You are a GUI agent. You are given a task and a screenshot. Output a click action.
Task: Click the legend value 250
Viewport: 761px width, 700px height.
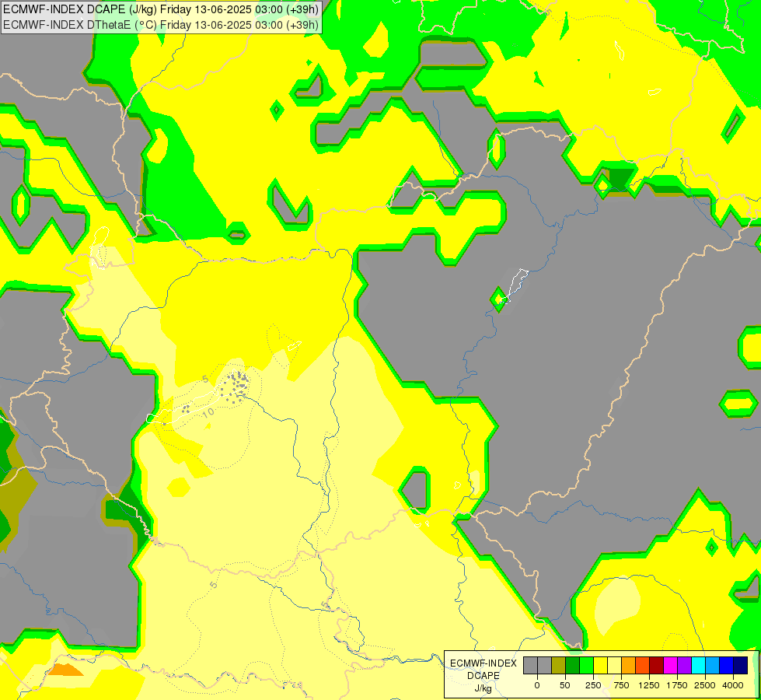592,685
